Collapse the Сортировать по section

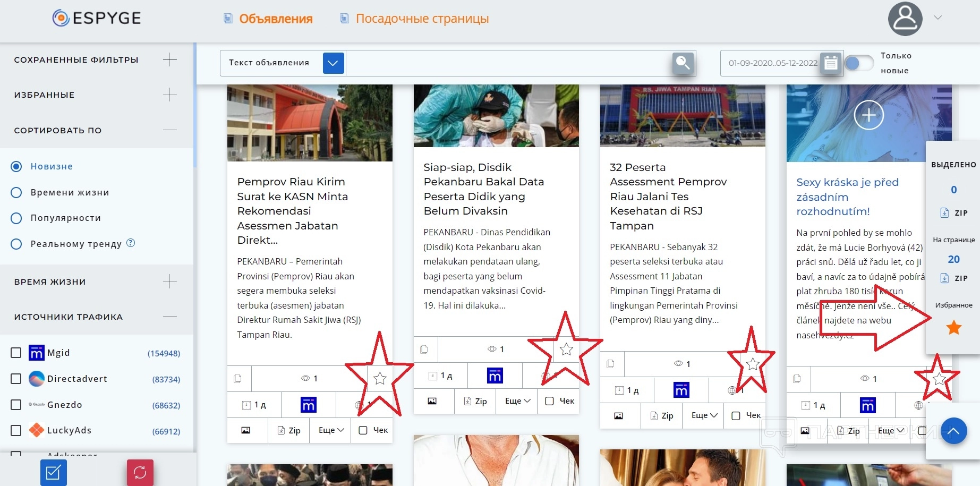(170, 130)
